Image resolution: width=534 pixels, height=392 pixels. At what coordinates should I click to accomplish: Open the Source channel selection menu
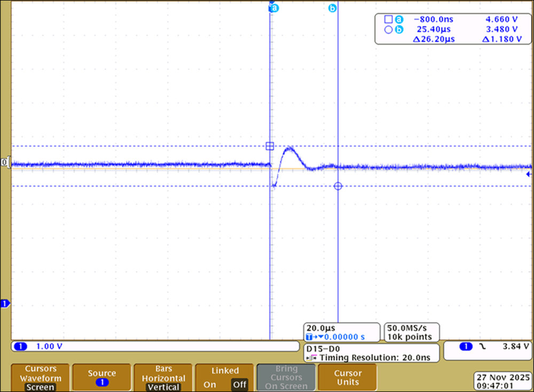pyautogui.click(x=102, y=378)
